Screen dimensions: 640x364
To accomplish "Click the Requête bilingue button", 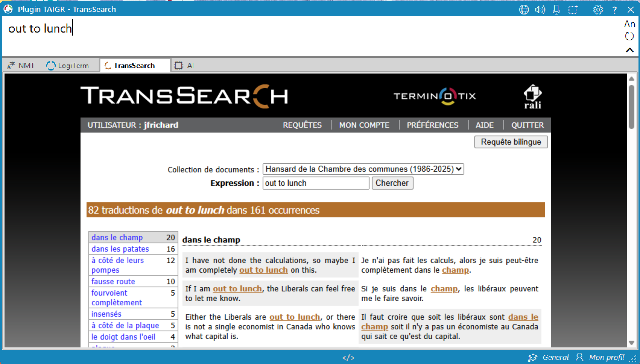I will pyautogui.click(x=511, y=142).
